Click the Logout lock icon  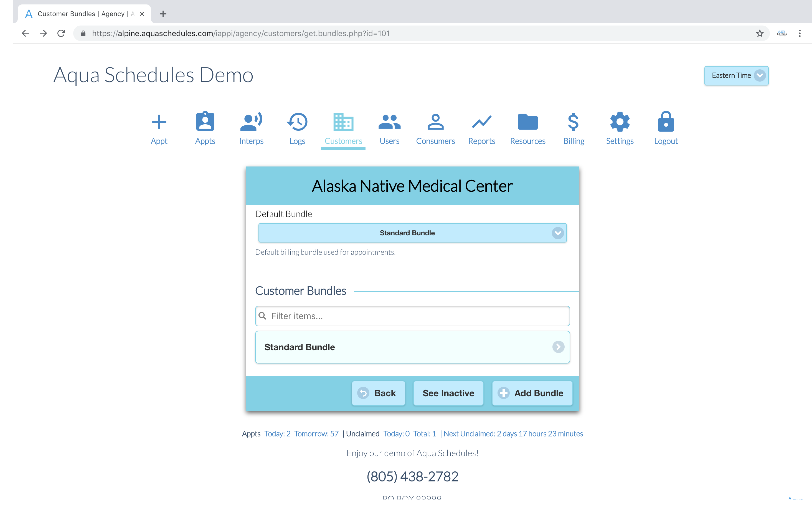666,121
